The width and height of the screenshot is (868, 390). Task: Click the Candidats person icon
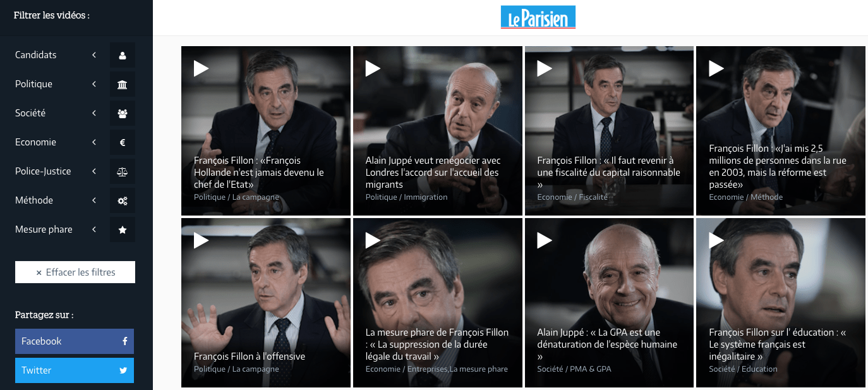click(123, 55)
